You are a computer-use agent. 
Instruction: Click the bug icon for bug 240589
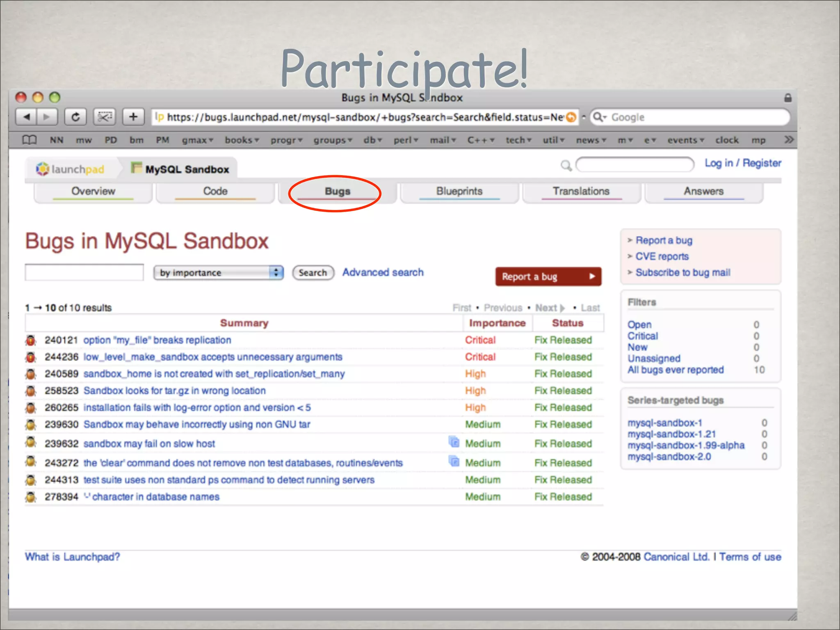31,374
